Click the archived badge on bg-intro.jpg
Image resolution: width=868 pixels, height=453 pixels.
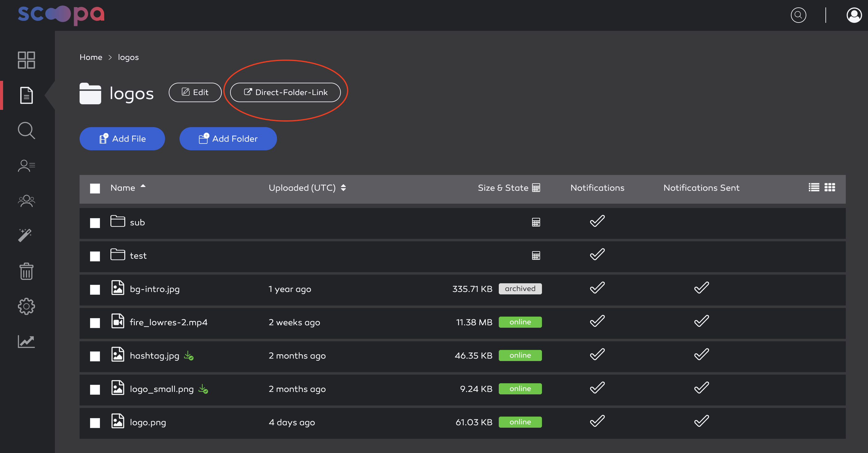(520, 289)
